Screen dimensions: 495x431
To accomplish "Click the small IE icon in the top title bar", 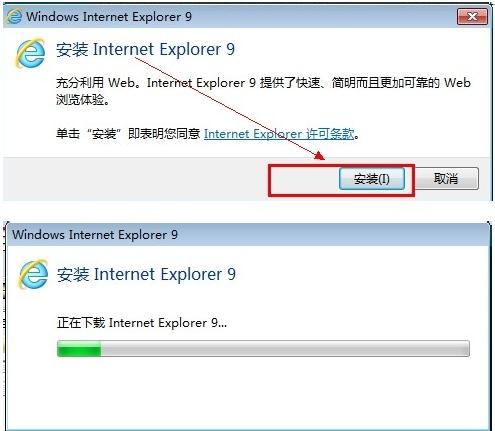I will click(x=14, y=16).
